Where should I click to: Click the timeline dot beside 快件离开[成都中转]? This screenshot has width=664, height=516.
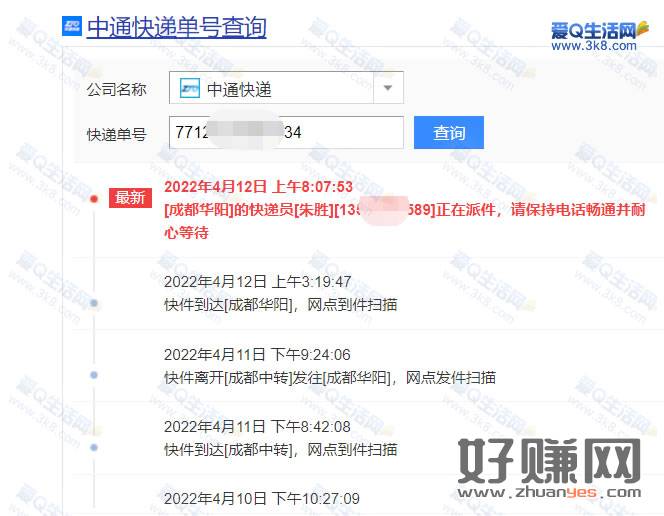pyautogui.click(x=94, y=375)
